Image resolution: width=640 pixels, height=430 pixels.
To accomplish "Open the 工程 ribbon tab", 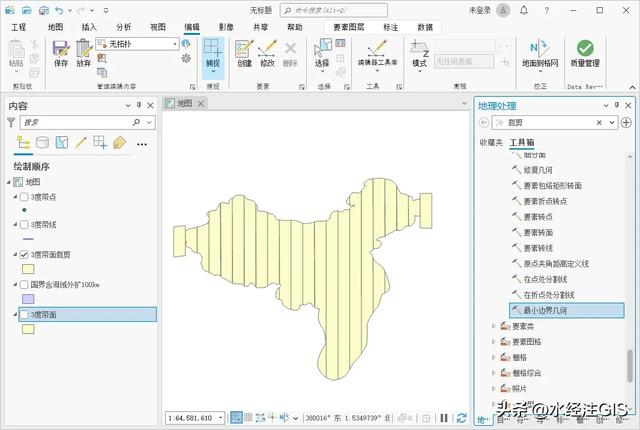I will coord(19,27).
